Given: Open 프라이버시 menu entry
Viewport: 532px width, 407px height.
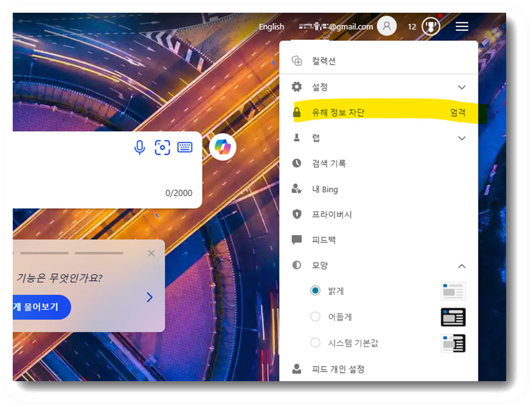Looking at the screenshot, I should coord(379,214).
